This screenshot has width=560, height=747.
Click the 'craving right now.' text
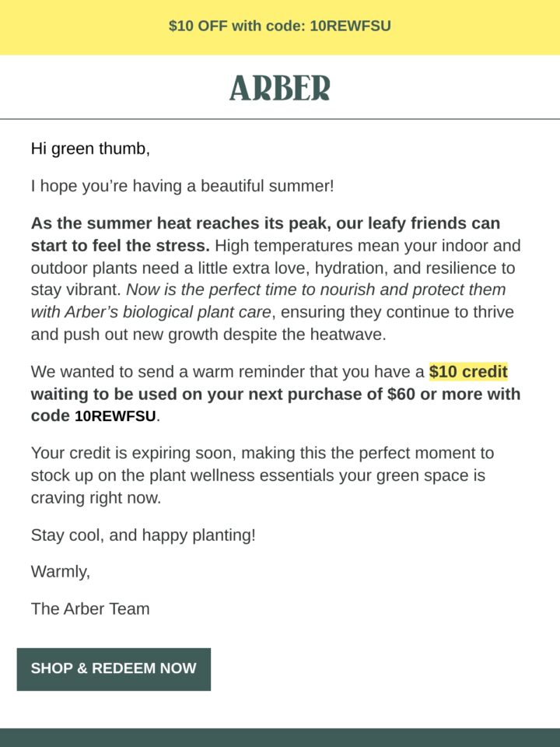tap(96, 498)
